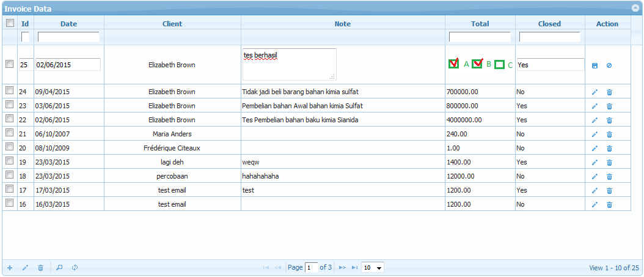Edit invoice 24 using its pencil icon
This screenshot has height=277, width=644.
[595, 92]
